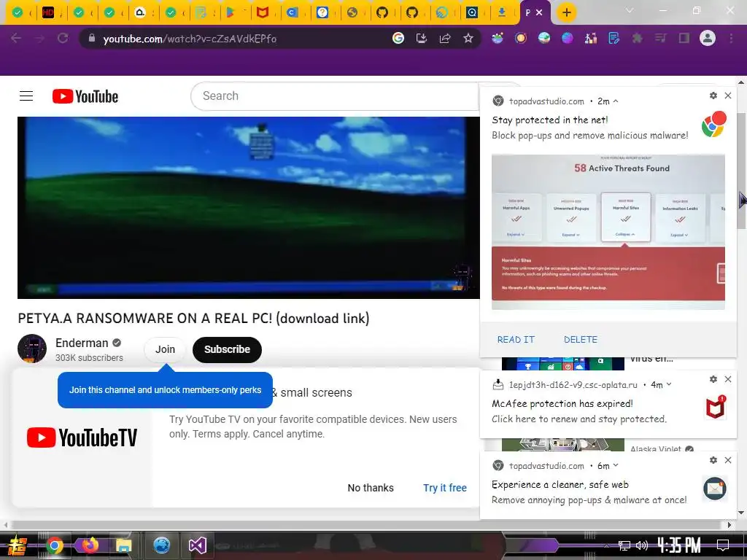The width and height of the screenshot is (747, 560).
Task: Click Try it free for YouTube TV
Action: 445,488
